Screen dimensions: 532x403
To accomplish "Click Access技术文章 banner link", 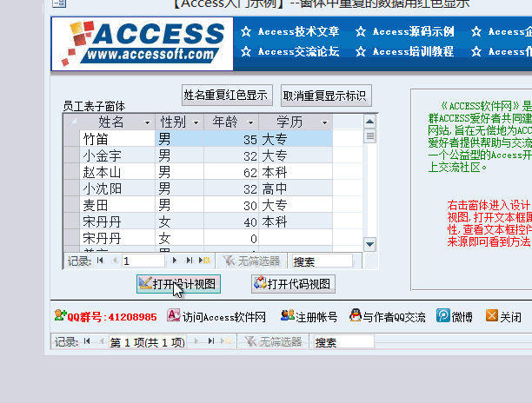I will click(290, 31).
